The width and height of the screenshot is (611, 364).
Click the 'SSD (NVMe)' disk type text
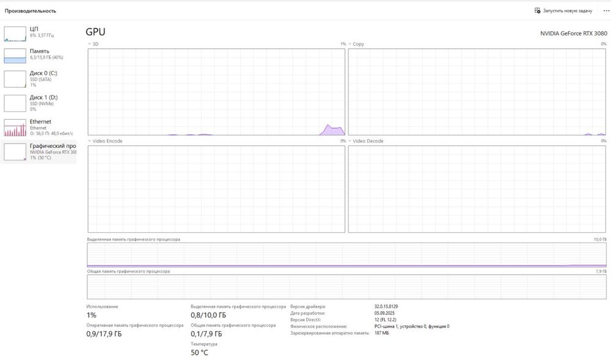point(42,104)
